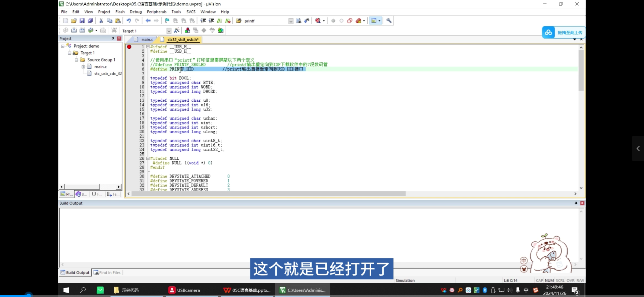Open a file using the folder icon
Screen dimensions: 644x297
[x=74, y=21]
